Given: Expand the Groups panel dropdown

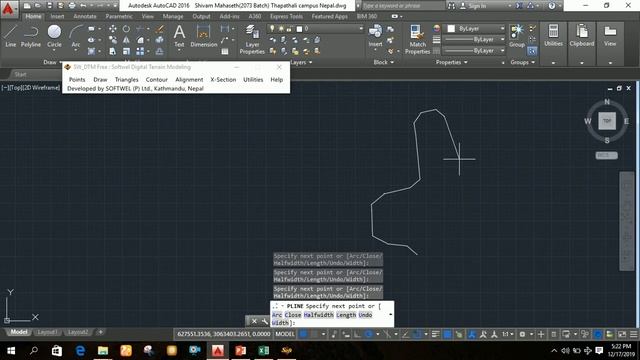Looking at the screenshot, I should pyautogui.click(x=522, y=62).
